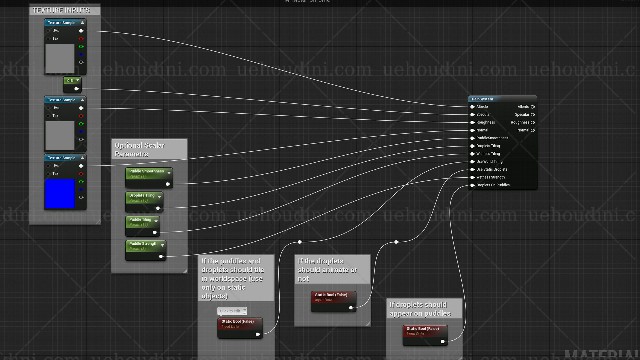Click the reroute node above the droplets animate comment

pos(396,242)
